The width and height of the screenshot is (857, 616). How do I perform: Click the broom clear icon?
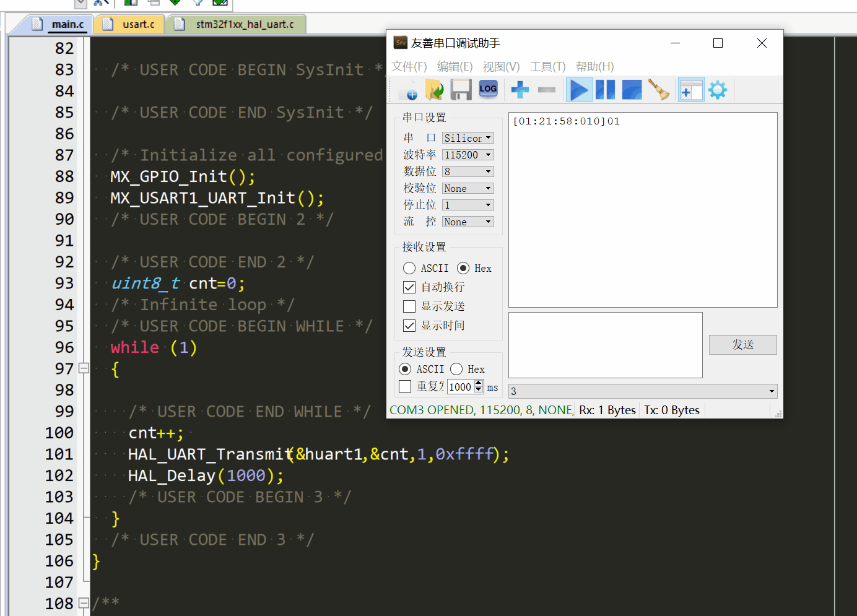pyautogui.click(x=659, y=90)
